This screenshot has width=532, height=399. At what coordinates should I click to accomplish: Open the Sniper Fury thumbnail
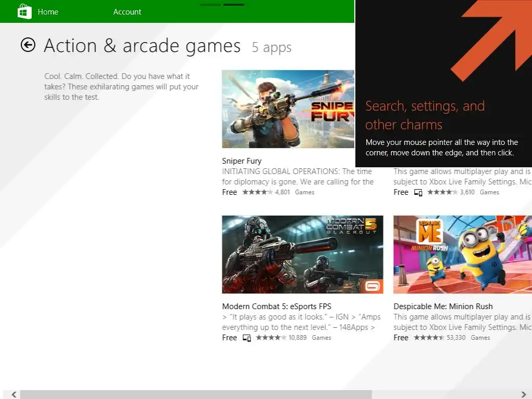click(x=288, y=109)
